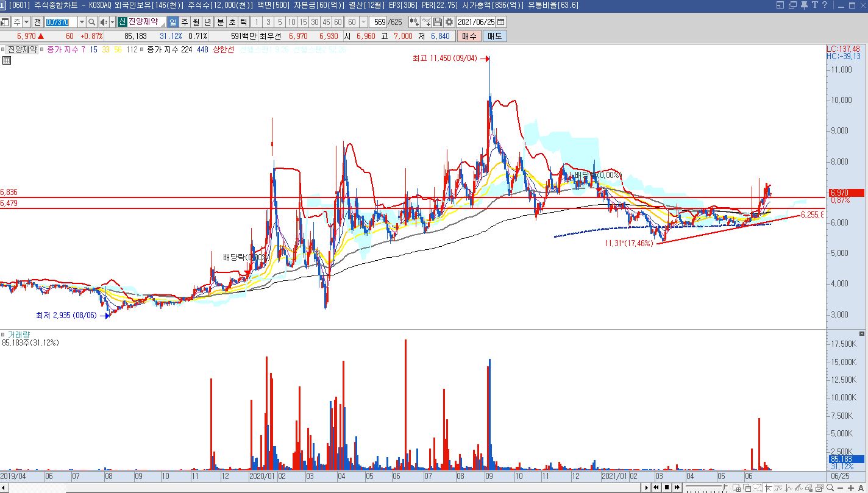Click the 매수 buy button
This screenshot has width=868, height=493.
pyautogui.click(x=469, y=36)
